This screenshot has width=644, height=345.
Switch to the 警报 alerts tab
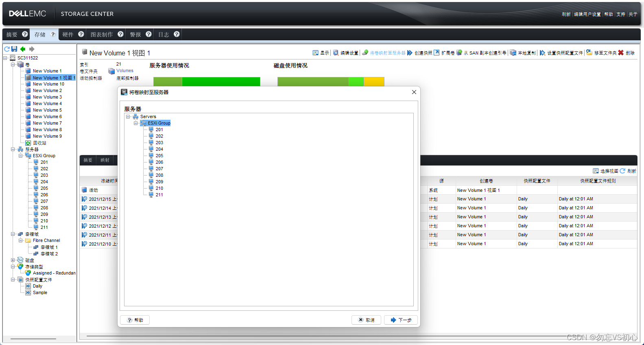135,35
